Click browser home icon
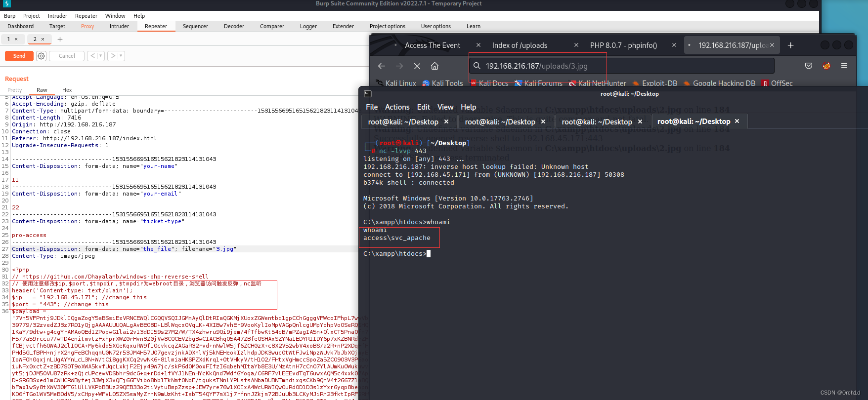This screenshot has width=868, height=400. [435, 66]
